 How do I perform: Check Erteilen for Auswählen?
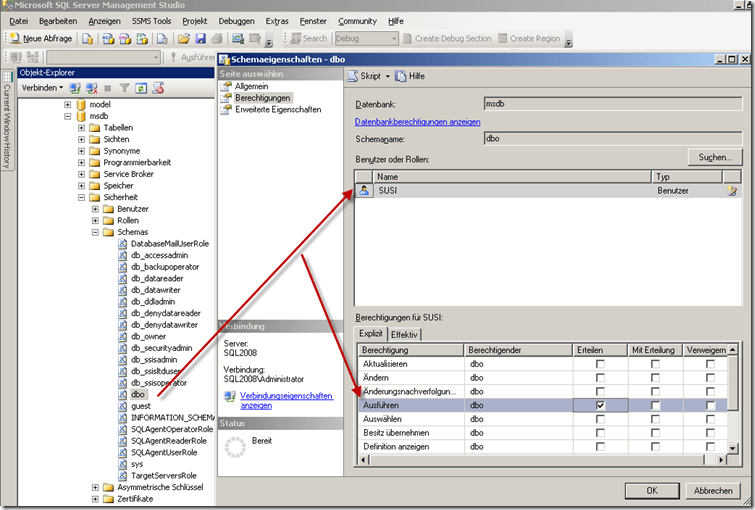pyautogui.click(x=600, y=419)
